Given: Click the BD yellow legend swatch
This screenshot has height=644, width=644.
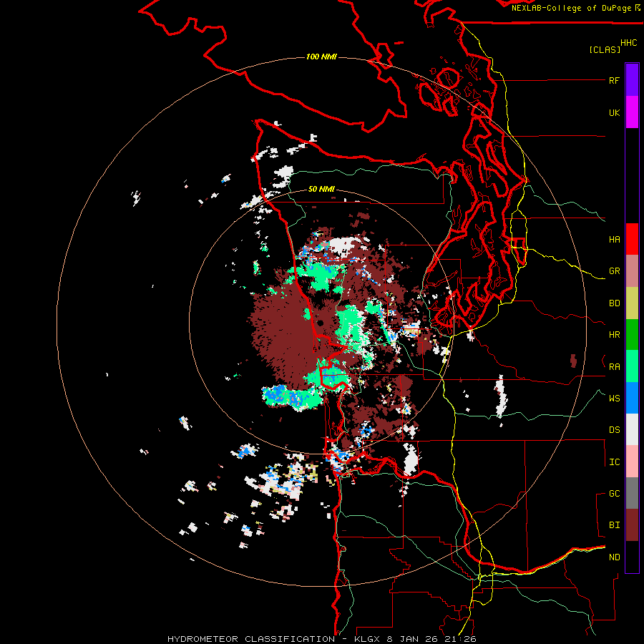Looking at the screenshot, I should [632, 303].
